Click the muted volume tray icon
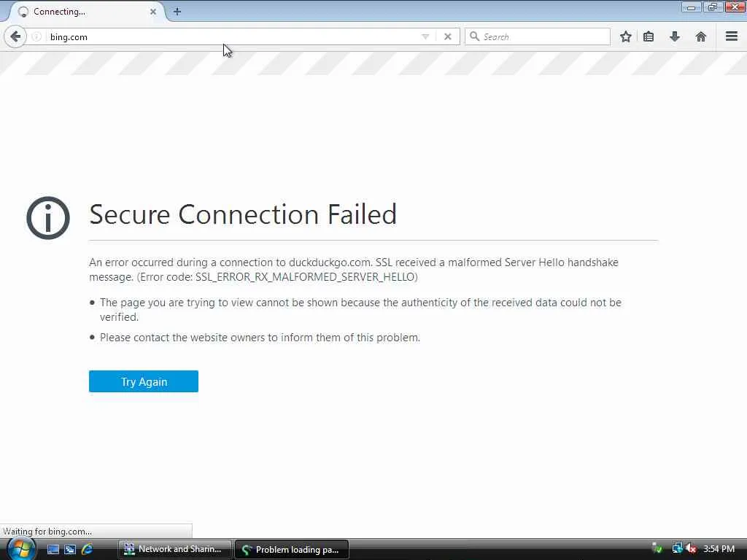Viewport: 747px width, 560px height. pyautogui.click(x=691, y=549)
